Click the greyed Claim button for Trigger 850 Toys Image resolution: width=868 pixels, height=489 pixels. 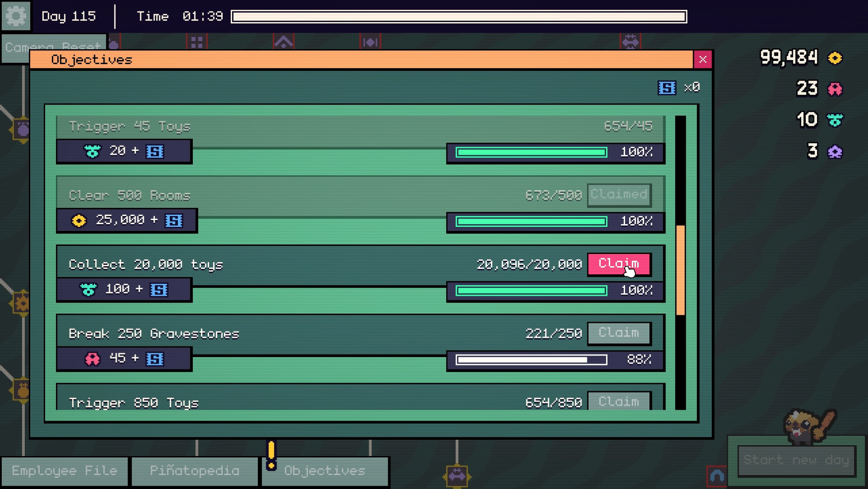tap(619, 402)
